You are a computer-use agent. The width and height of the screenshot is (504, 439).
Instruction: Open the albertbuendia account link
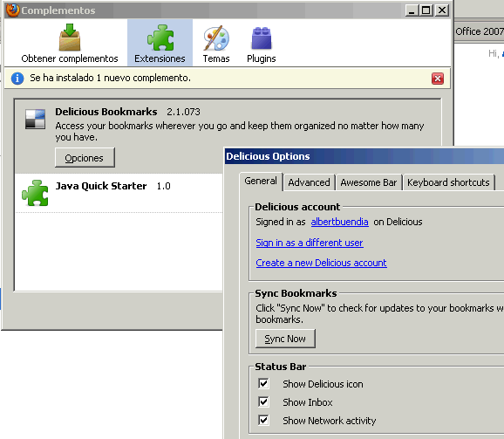pos(339,222)
